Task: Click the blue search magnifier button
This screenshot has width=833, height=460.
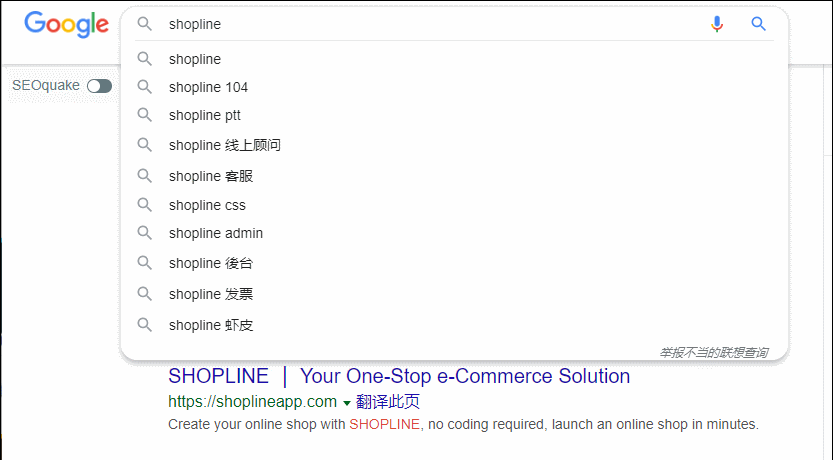Action: (x=758, y=24)
